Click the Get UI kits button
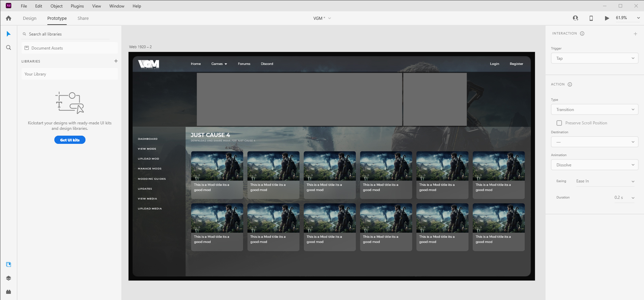 (x=70, y=140)
